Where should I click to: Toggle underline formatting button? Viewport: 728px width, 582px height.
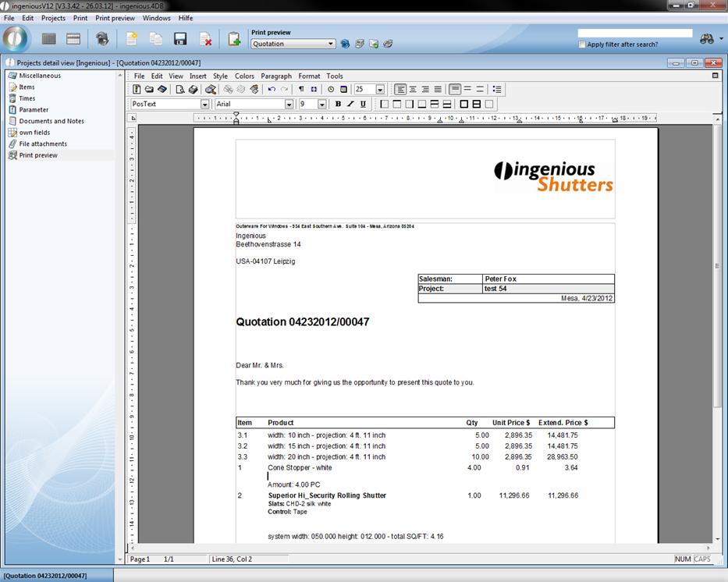coord(363,104)
